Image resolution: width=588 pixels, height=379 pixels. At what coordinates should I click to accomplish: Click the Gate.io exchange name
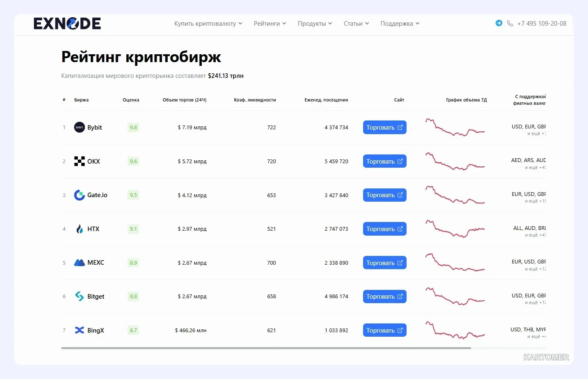point(97,195)
